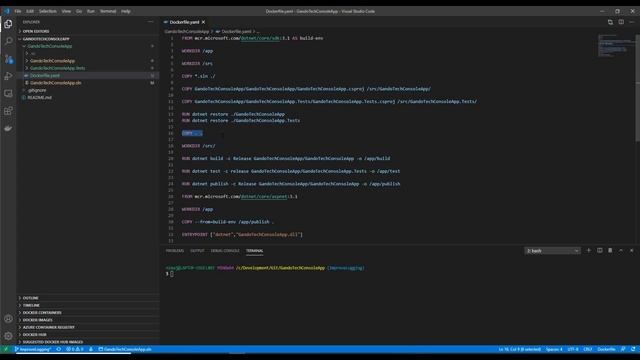Change the Dockerfile language mode
The width and height of the screenshot is (640, 360).
tap(606, 349)
